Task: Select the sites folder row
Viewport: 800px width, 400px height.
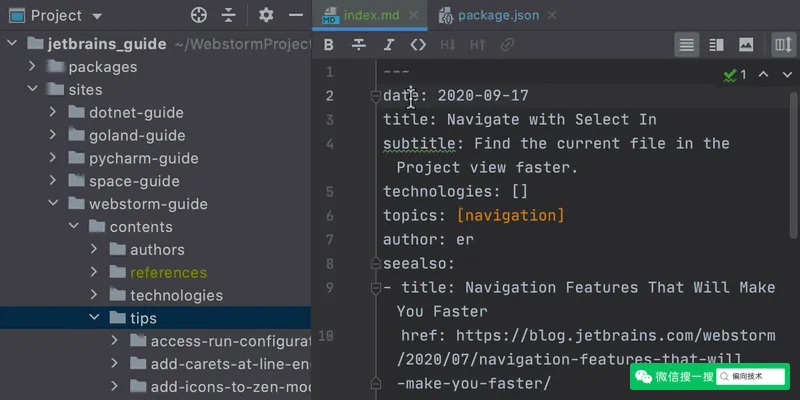Action: (155, 90)
